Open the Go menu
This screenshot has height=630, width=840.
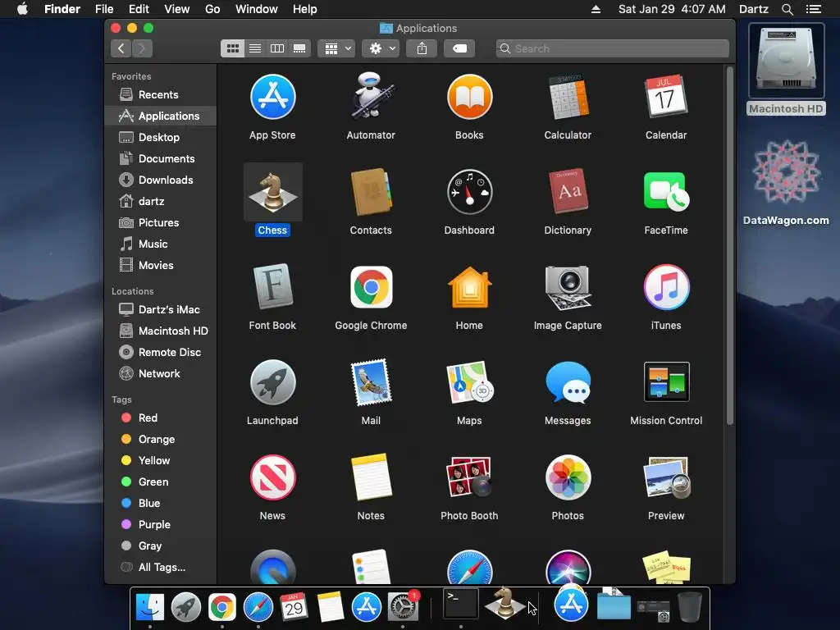[x=212, y=9]
